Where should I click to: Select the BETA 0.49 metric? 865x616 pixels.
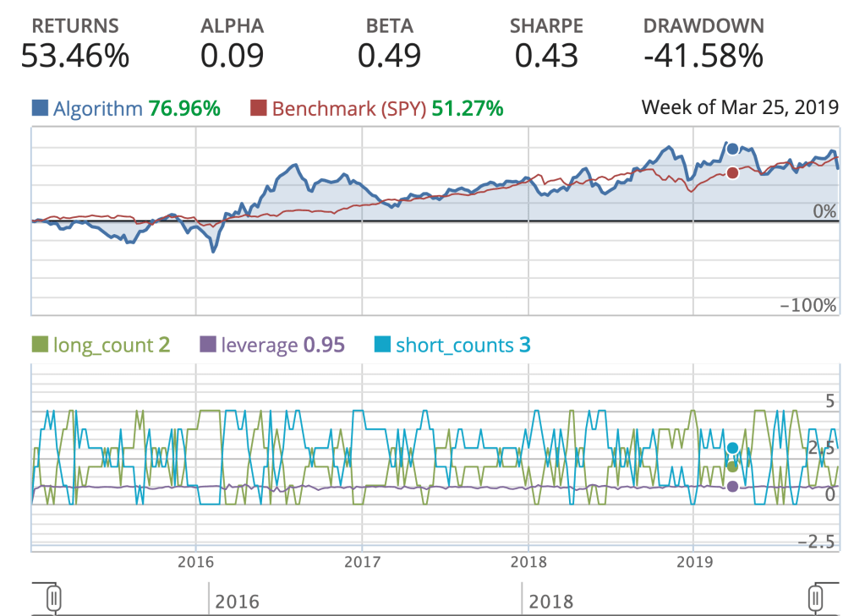coord(389,44)
